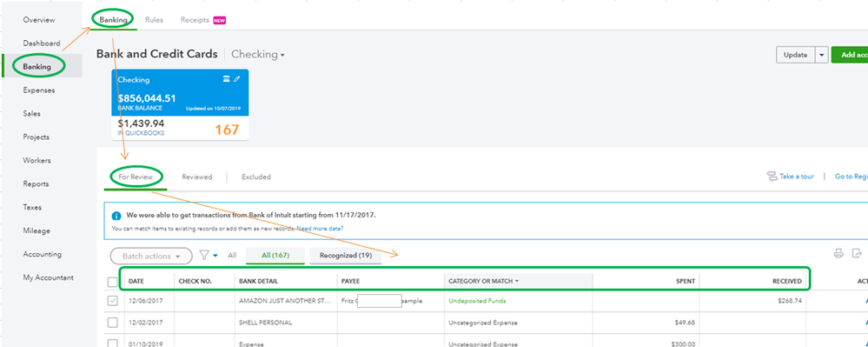Open Overview in the sidebar

tap(39, 20)
